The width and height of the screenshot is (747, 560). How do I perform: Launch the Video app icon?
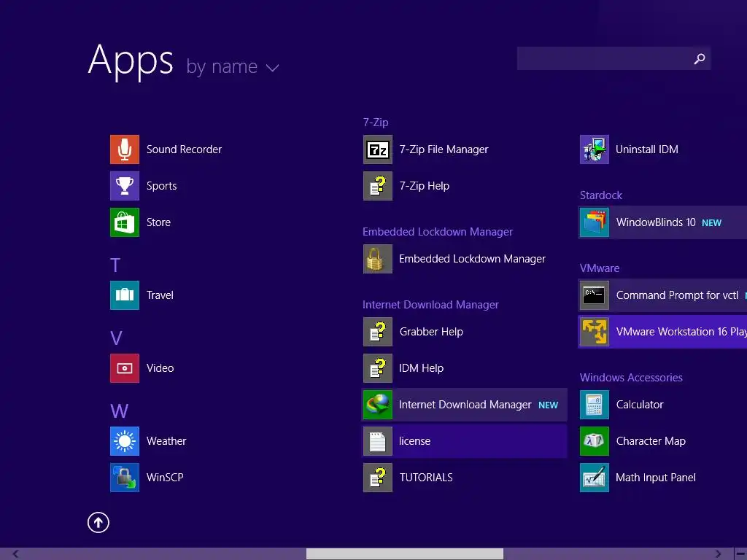point(124,368)
